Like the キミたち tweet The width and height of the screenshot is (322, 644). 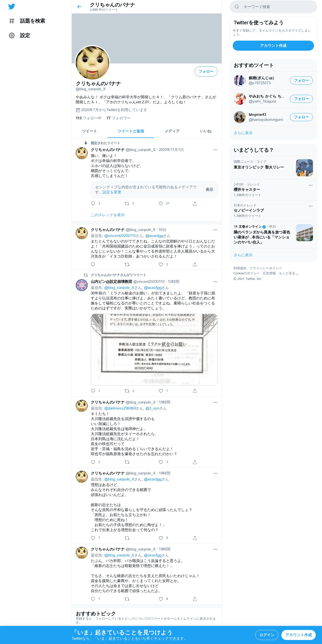[161, 462]
